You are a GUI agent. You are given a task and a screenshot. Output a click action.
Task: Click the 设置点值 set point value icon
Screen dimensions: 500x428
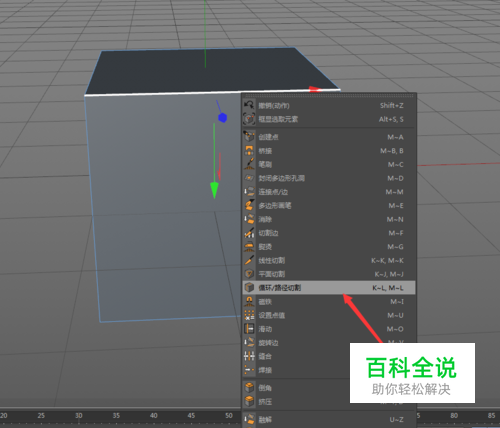[x=249, y=315]
